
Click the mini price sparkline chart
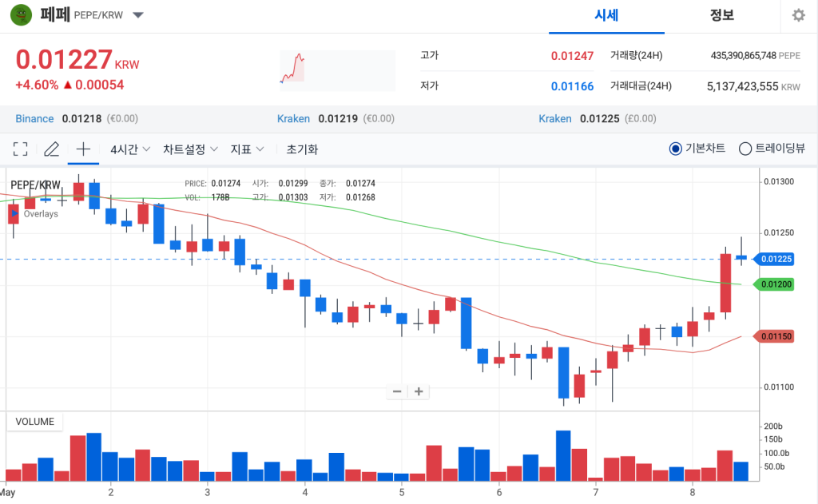(x=338, y=70)
